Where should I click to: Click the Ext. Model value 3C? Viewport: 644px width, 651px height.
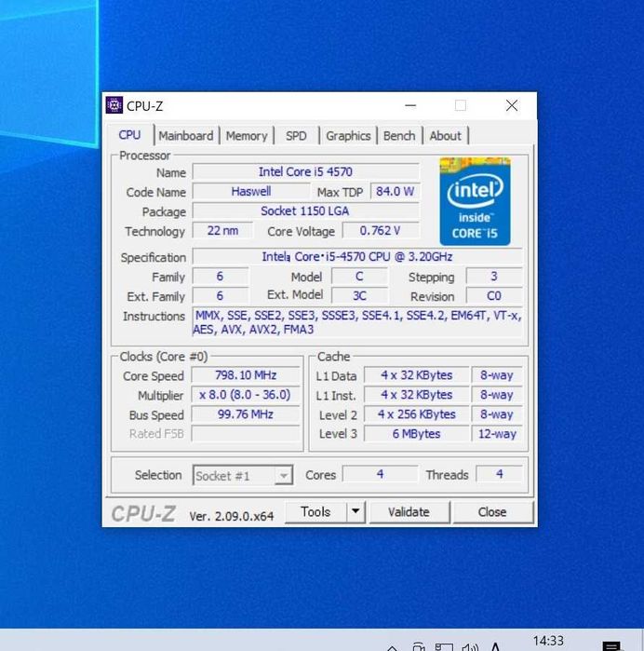[360, 295]
